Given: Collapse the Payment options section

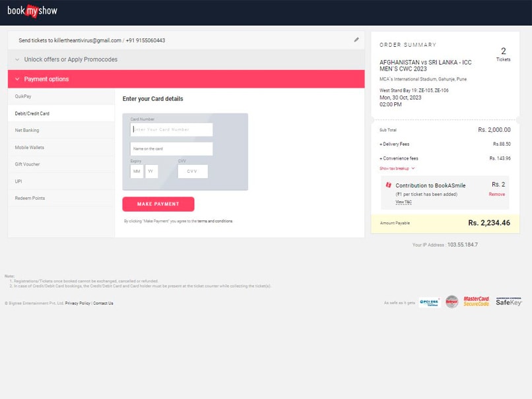Looking at the screenshot, I should click(186, 79).
